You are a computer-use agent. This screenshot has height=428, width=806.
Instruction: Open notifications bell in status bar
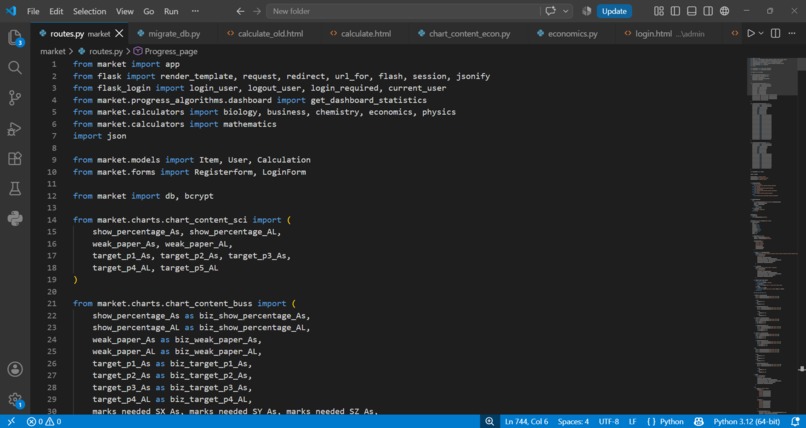[795, 421]
